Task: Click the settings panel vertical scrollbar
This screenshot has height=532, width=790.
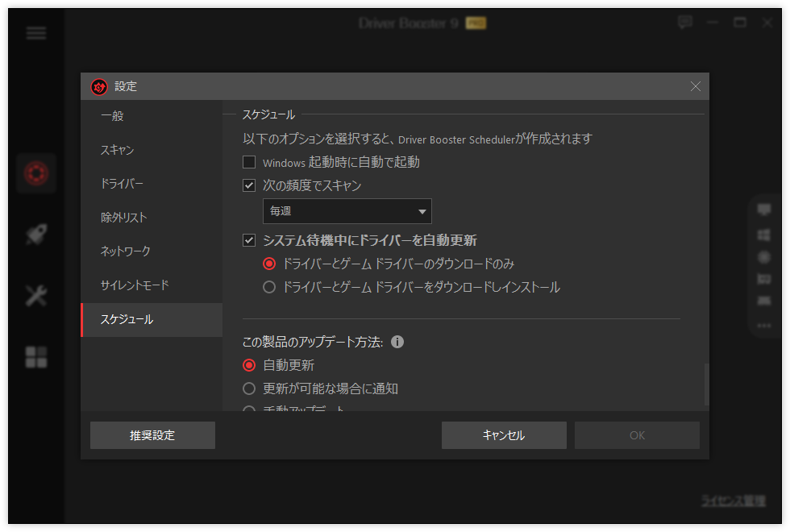Action: coord(706,384)
